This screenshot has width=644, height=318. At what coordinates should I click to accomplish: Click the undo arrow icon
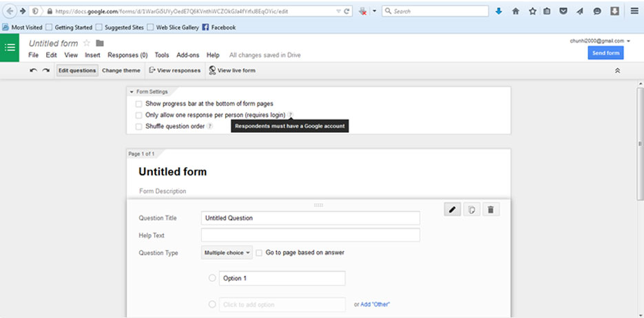(33, 70)
